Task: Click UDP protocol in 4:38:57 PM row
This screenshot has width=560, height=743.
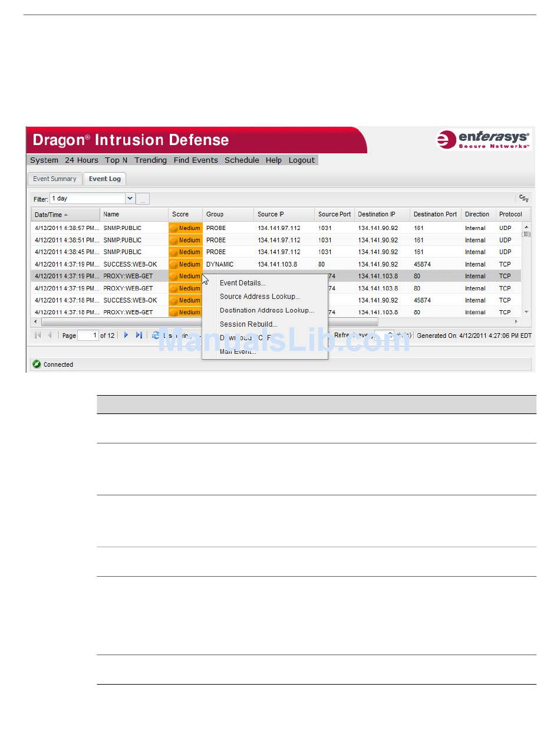Action: (x=505, y=228)
